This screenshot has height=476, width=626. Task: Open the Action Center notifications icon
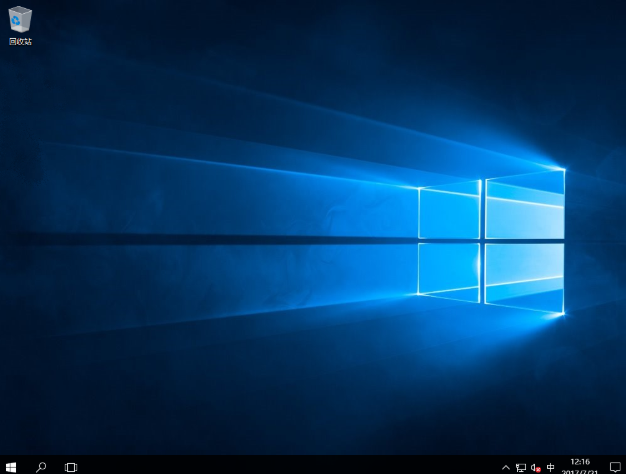click(x=615, y=467)
